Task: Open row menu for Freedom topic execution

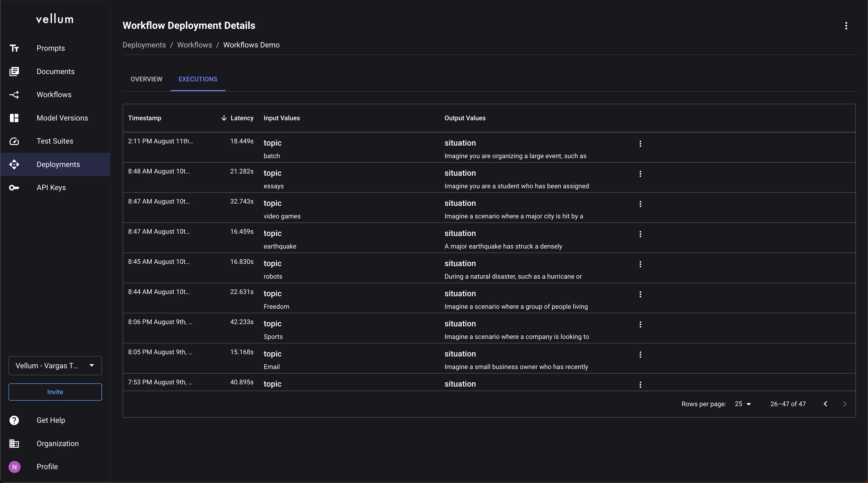Action: [x=640, y=294]
